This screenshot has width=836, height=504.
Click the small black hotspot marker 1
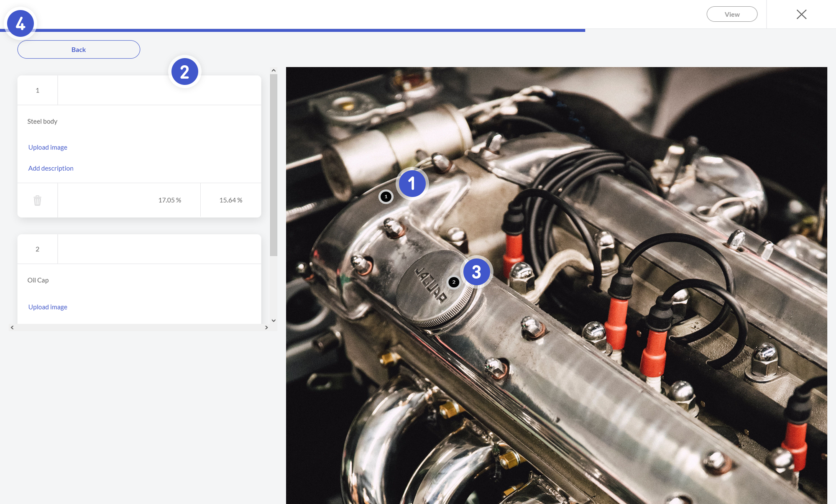tap(386, 197)
